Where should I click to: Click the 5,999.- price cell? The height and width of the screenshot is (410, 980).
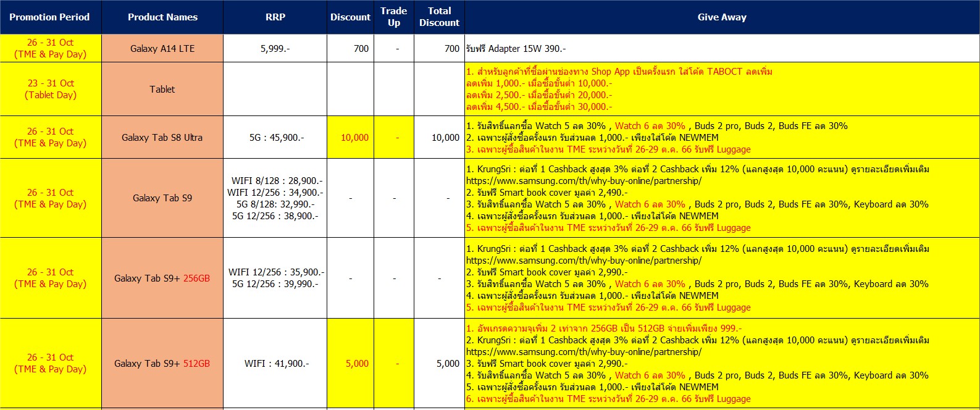(x=275, y=48)
